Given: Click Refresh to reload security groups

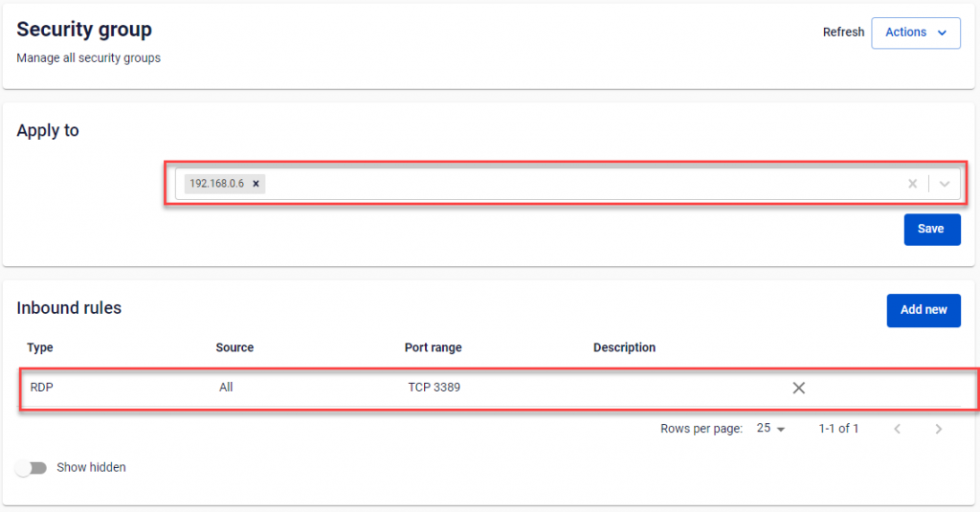Looking at the screenshot, I should click(843, 33).
